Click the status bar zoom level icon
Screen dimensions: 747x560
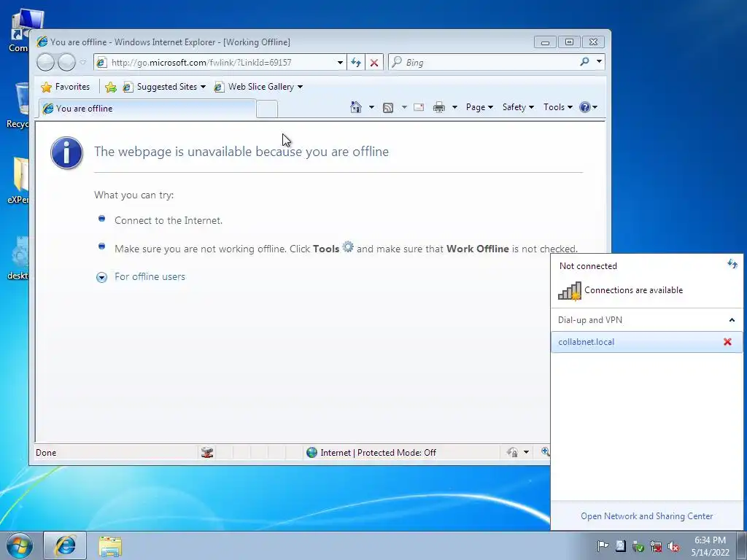coord(546,451)
